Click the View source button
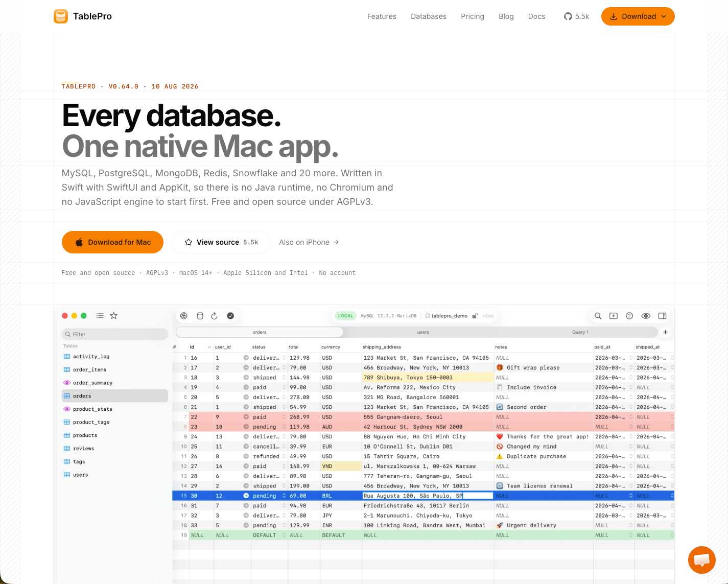This screenshot has width=728, height=584. coord(222,242)
